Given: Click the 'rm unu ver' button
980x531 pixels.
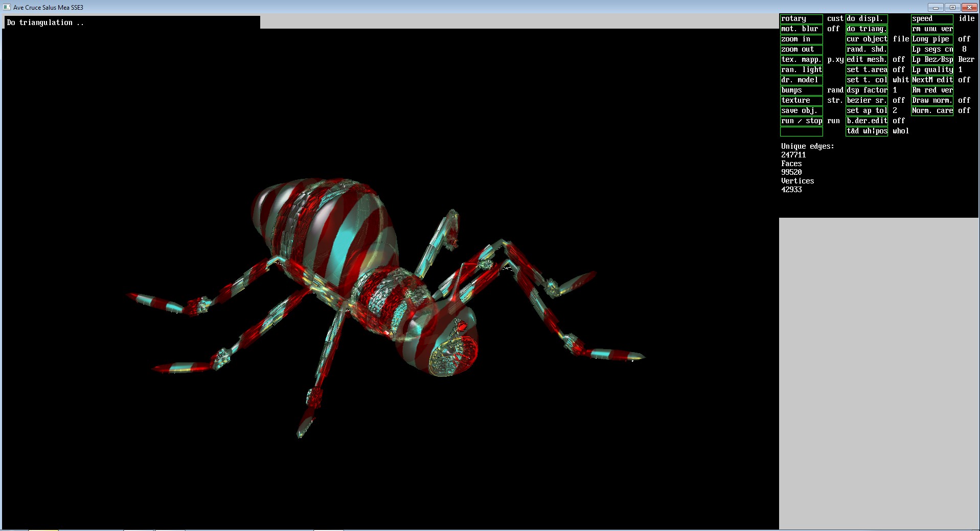Looking at the screenshot, I should (x=932, y=29).
